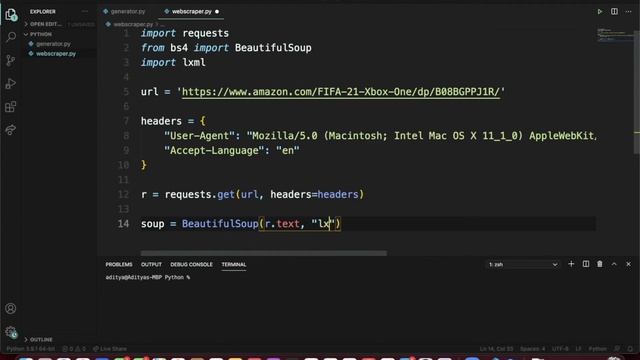Click the EXPLORER panel title
This screenshot has width=640, height=360.
pyautogui.click(x=42, y=11)
